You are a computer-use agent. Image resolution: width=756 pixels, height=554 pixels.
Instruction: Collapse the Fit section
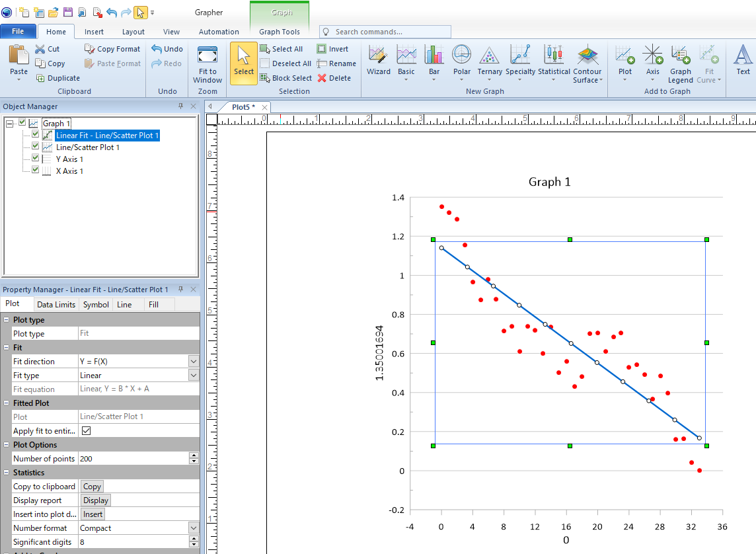(x=6, y=347)
